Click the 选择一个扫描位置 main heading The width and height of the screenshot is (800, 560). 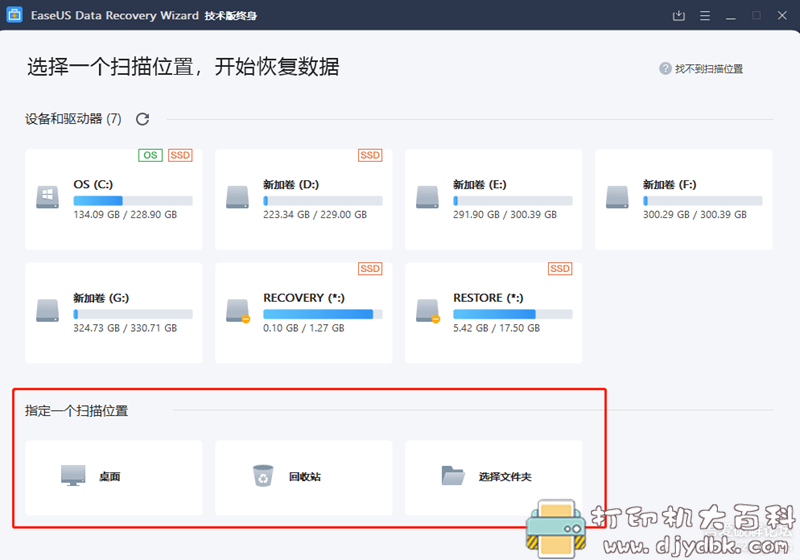(x=183, y=67)
